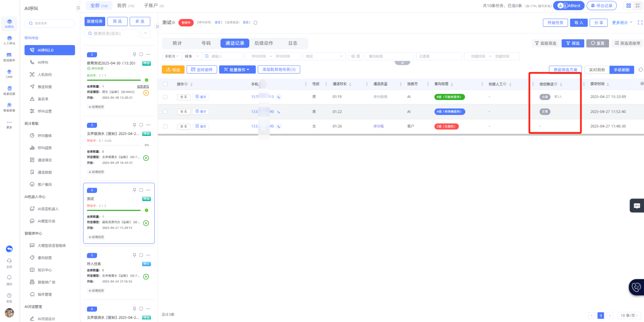The height and width of the screenshot is (322, 644).
Task: Click the 新建任务 button
Action: (95, 21)
